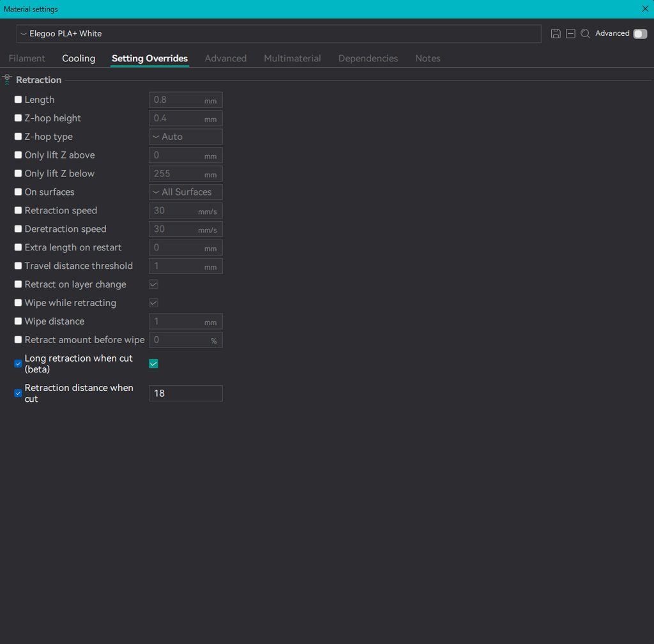654x644 pixels.
Task: Uncheck Long retraction when cut override
Action: point(18,364)
